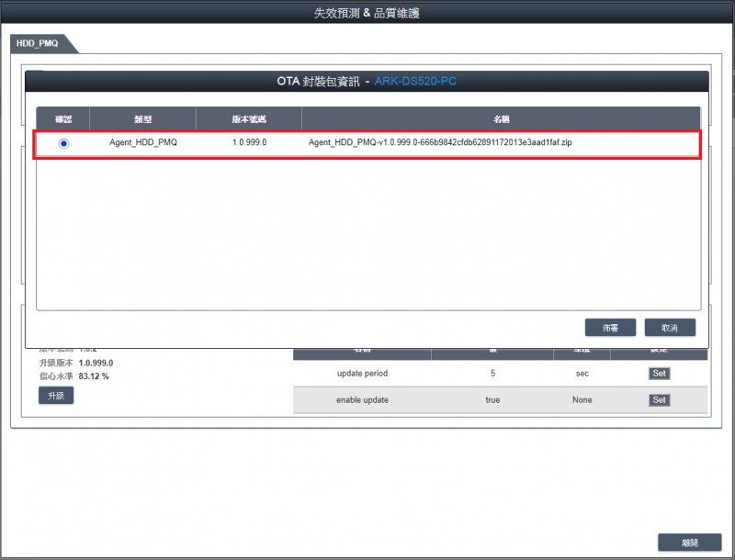Click the true value of enable update
Viewport: 735px width, 560px height.
pos(492,400)
